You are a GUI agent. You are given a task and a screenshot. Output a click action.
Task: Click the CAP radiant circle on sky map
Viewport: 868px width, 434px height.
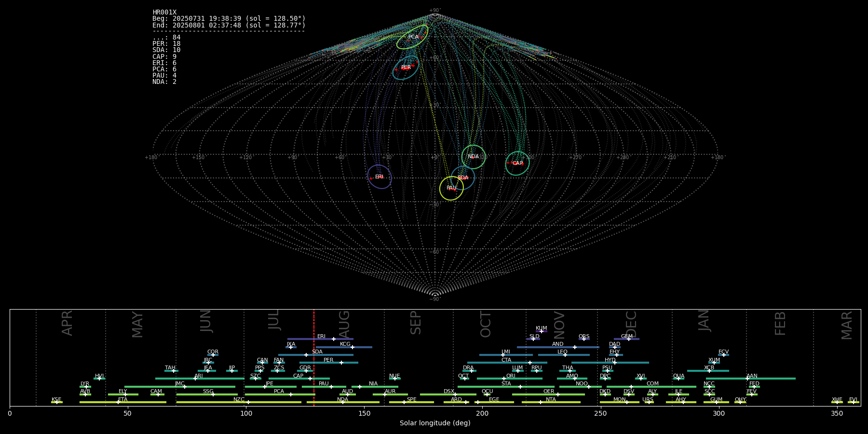coord(517,163)
